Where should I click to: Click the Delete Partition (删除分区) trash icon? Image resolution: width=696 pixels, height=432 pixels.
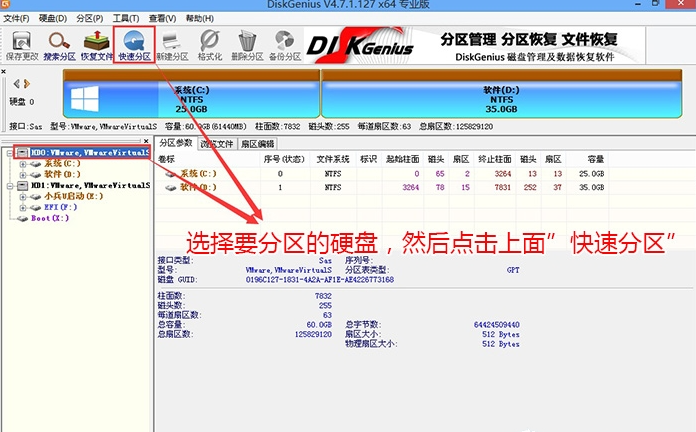[247, 45]
